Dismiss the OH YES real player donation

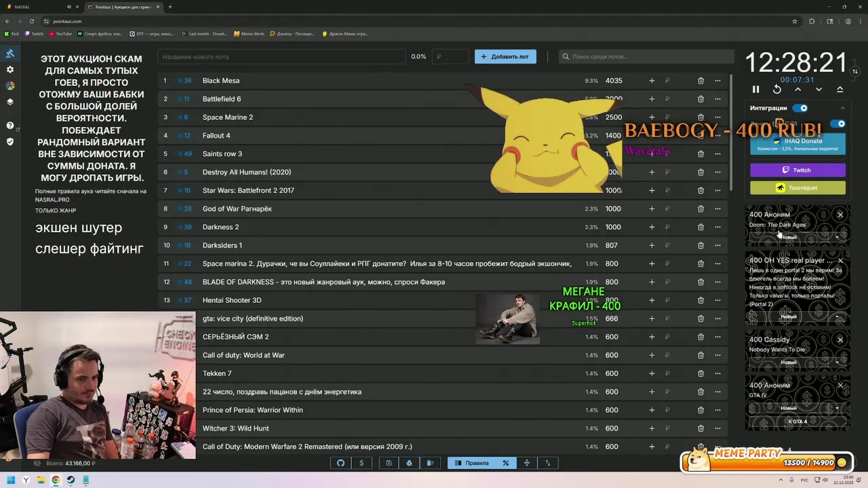pos(840,260)
